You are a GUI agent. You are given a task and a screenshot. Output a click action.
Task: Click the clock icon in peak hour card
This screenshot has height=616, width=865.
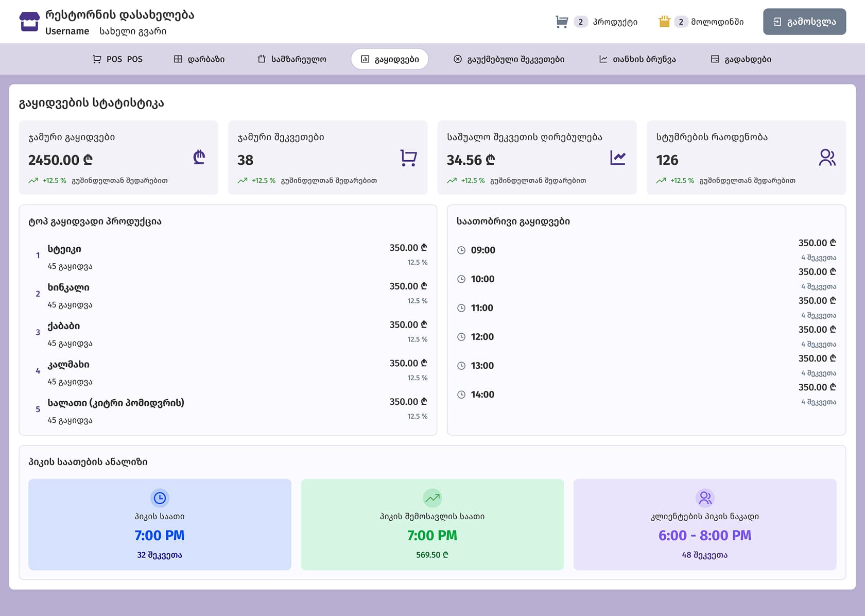160,498
